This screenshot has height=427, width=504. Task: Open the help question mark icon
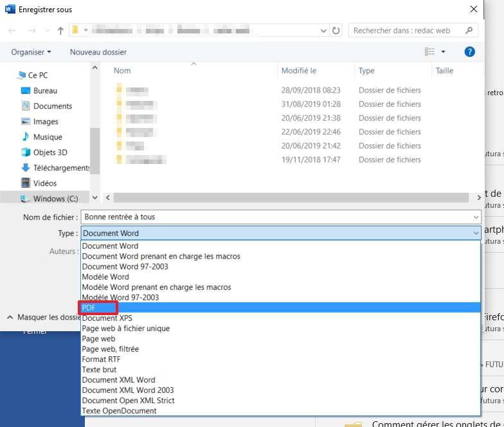pos(469,51)
